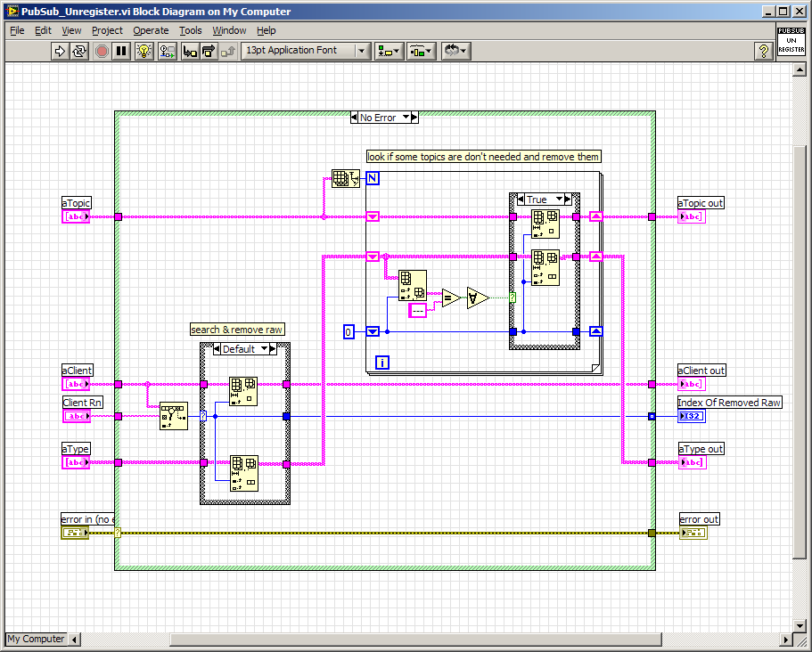Open the Tools menu

[190, 30]
